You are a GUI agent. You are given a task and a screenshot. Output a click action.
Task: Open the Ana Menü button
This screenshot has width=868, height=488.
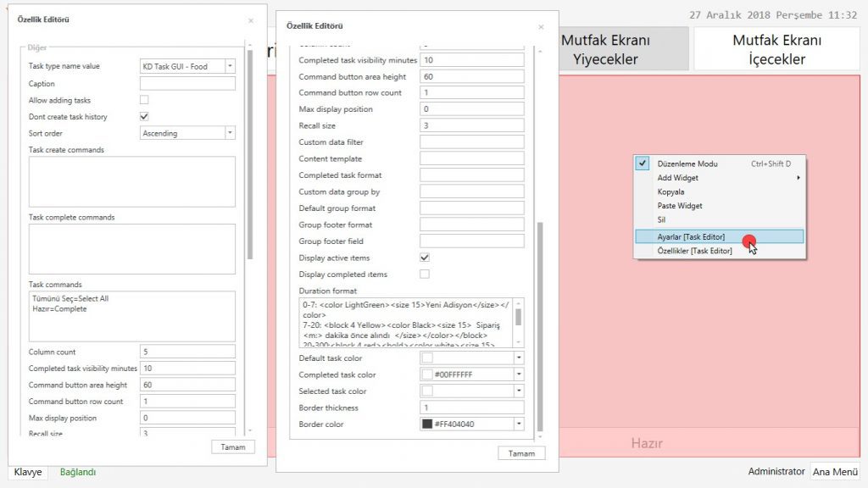click(x=835, y=472)
